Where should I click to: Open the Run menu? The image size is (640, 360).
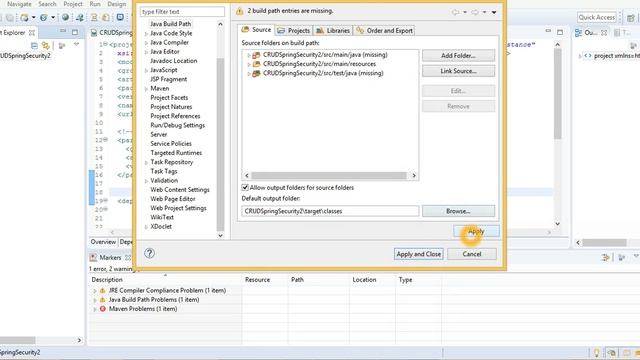95,4
